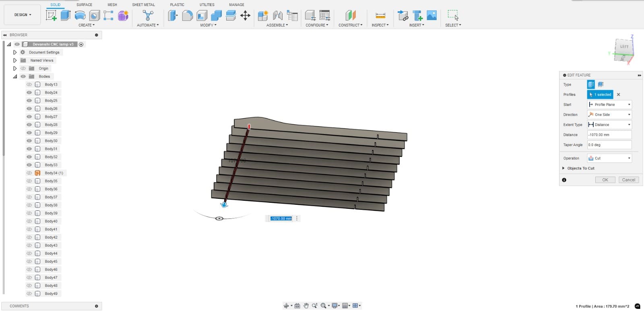Open the Configure table icon

(324, 15)
